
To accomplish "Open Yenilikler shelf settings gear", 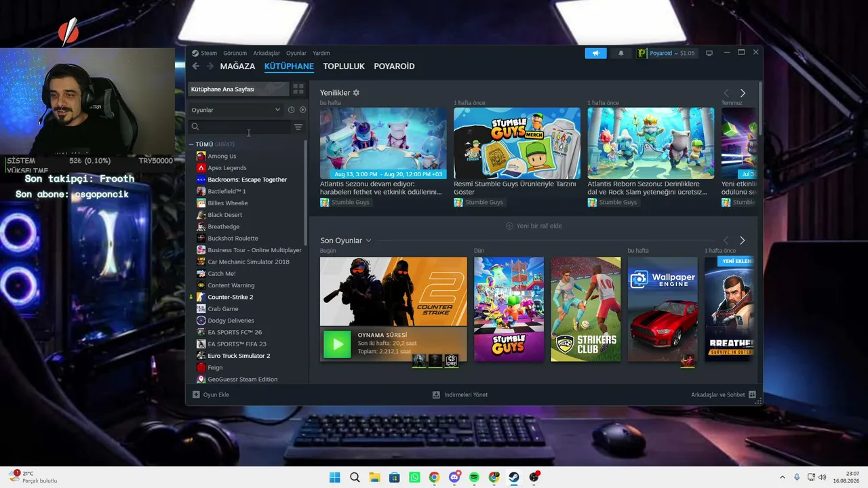I will [x=356, y=93].
